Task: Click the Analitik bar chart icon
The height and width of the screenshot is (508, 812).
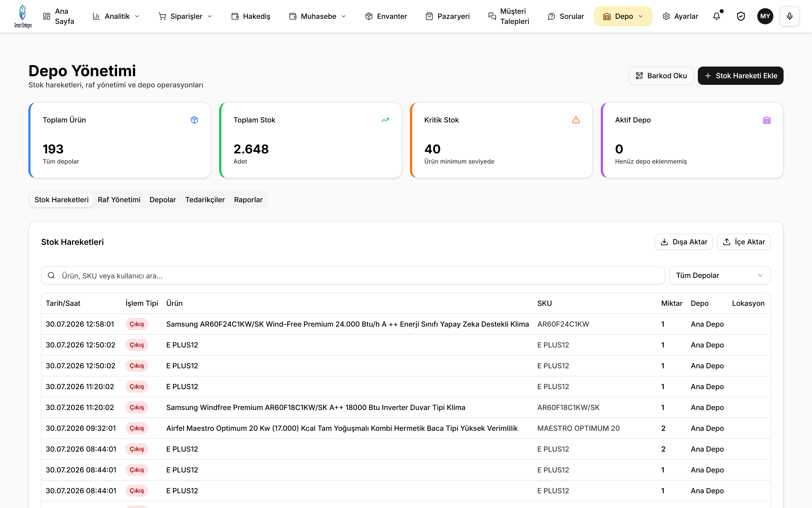Action: point(96,16)
